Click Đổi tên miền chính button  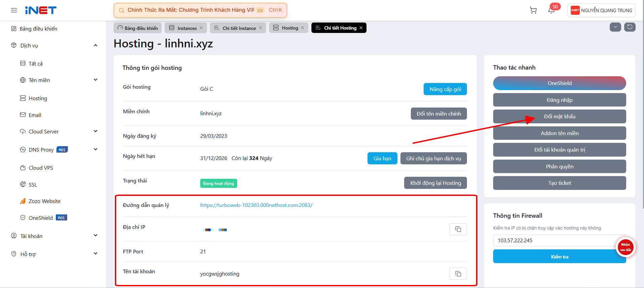[439, 114]
